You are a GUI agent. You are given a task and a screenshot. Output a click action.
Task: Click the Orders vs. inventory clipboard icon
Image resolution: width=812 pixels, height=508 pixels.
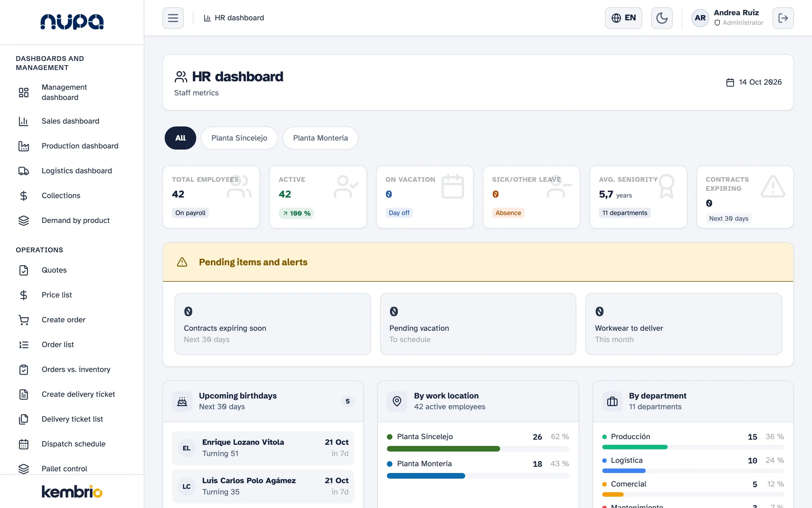click(x=23, y=370)
